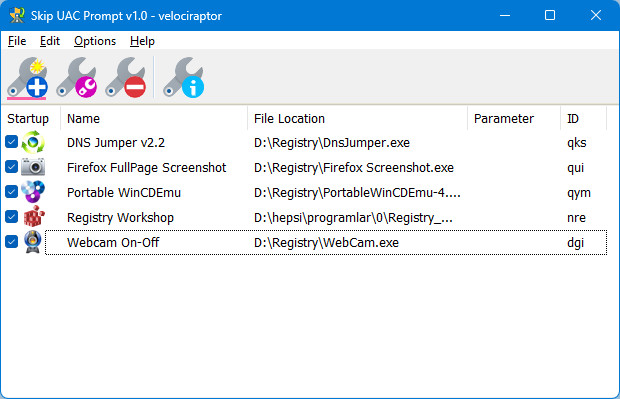This screenshot has width=620, height=399.
Task: Click the add new application wrench icon
Action: [x=27, y=78]
